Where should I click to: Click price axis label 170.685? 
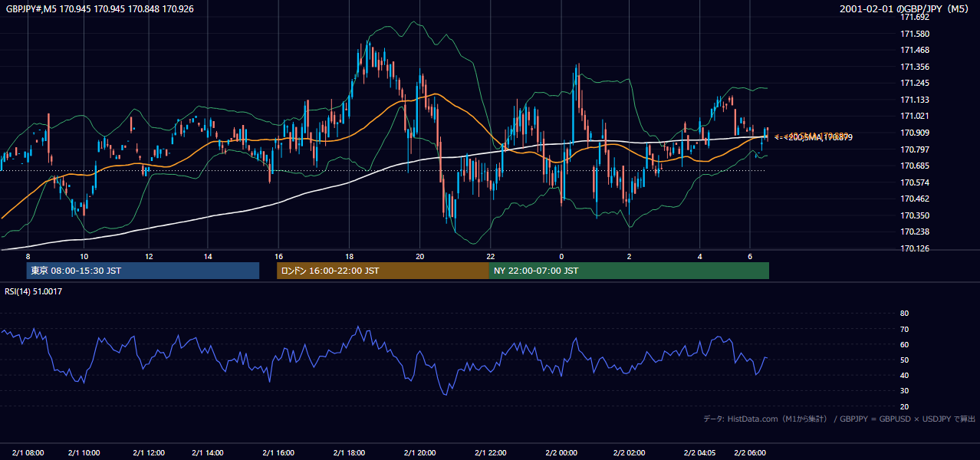914,166
